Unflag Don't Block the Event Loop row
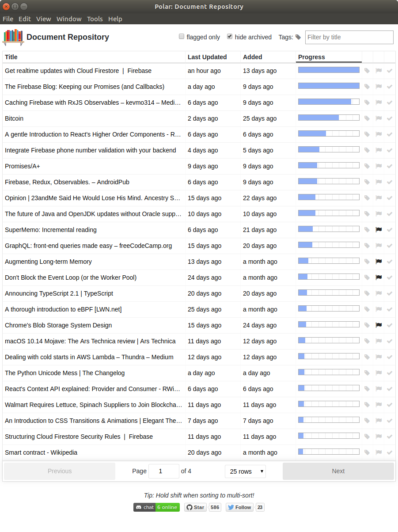398x532 pixels. tap(379, 277)
